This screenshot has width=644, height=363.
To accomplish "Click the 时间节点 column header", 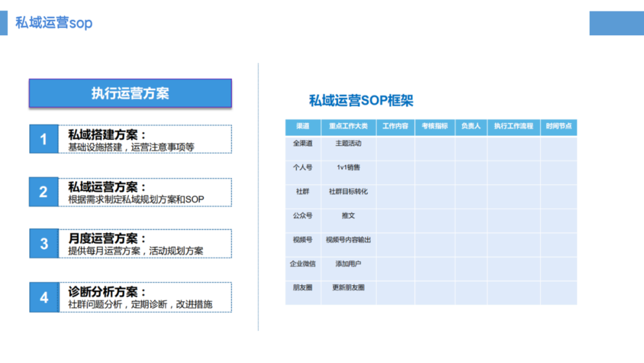I will click(x=559, y=127).
